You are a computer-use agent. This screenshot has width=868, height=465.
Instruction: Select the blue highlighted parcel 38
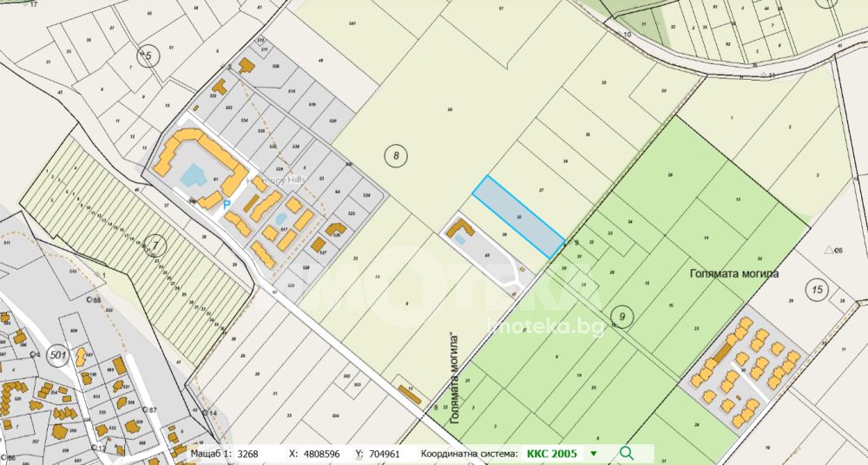pyautogui.click(x=518, y=215)
